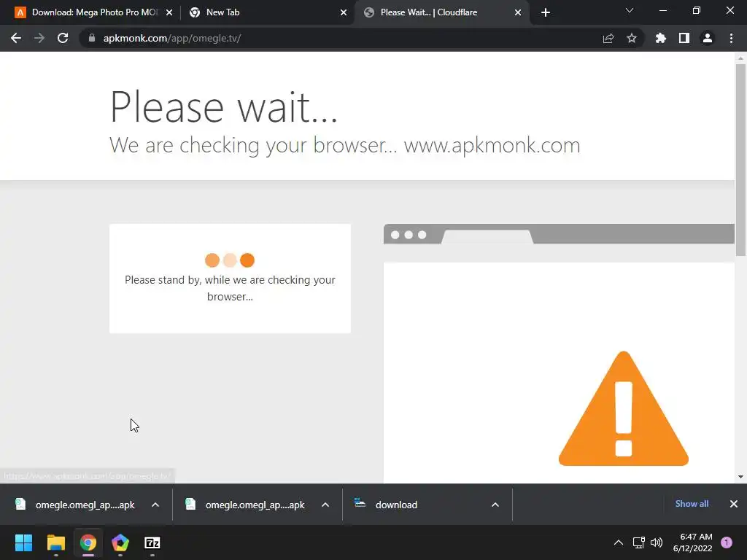This screenshot has height=560, width=747.
Task: Open the Chrome profile avatar
Action: click(x=708, y=38)
